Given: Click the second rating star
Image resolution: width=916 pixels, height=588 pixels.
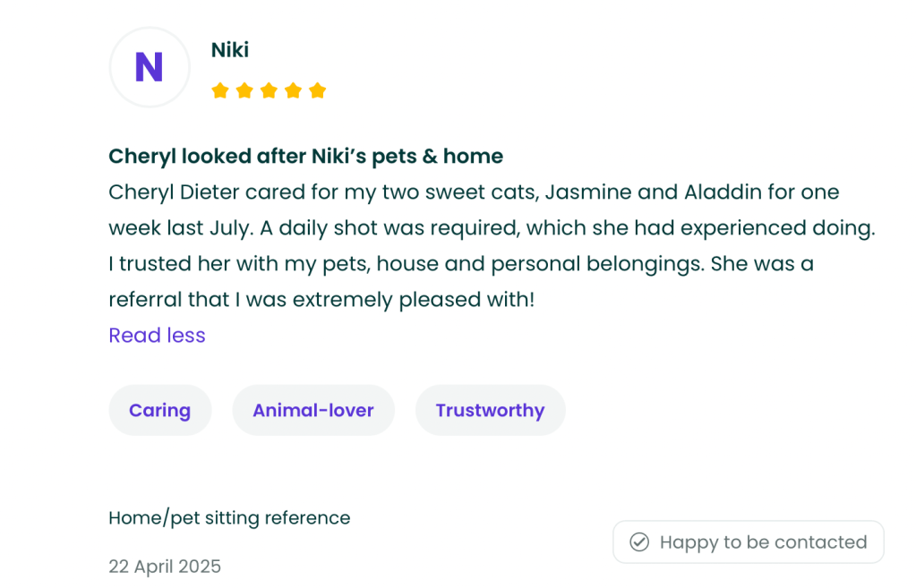Looking at the screenshot, I should [x=244, y=90].
